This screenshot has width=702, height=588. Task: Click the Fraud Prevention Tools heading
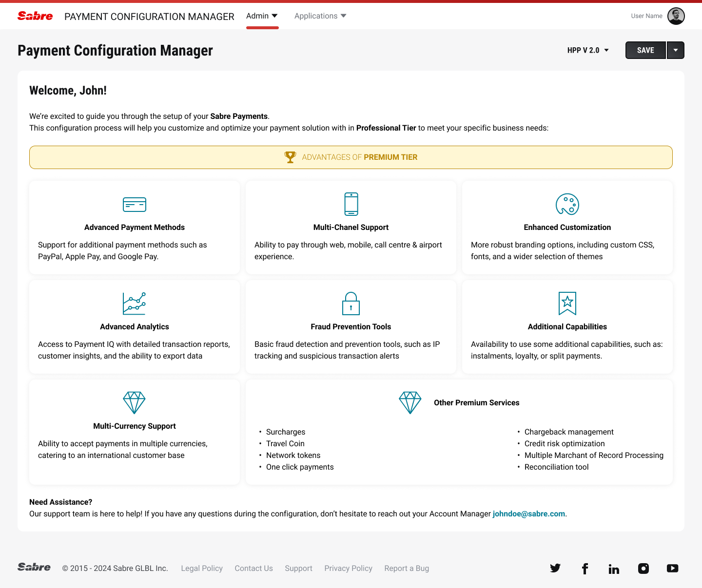351,327
